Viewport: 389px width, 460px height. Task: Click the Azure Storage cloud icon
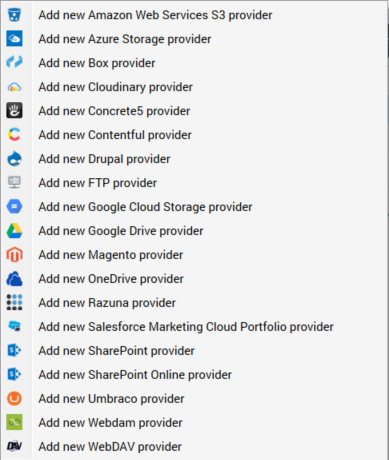coord(14,39)
